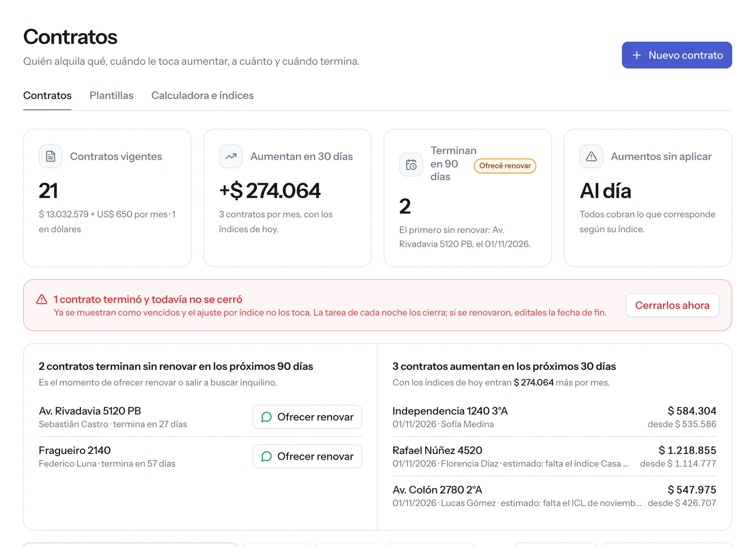Click the document icon beside Contratos vigentes
756x547 pixels.
tap(50, 156)
